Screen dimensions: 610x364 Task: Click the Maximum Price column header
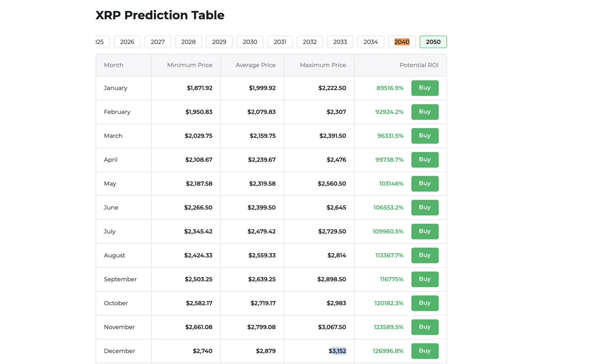pyautogui.click(x=323, y=65)
